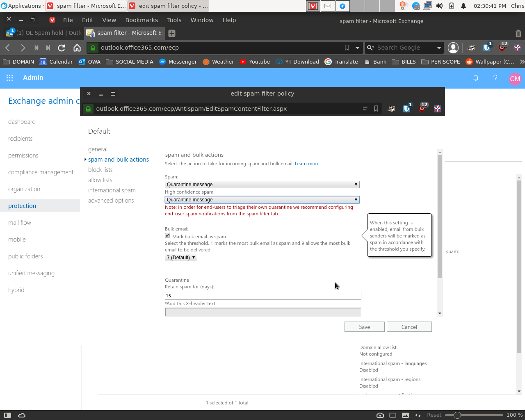Click the rewind history icon
The image size is (525, 420).
37,48
